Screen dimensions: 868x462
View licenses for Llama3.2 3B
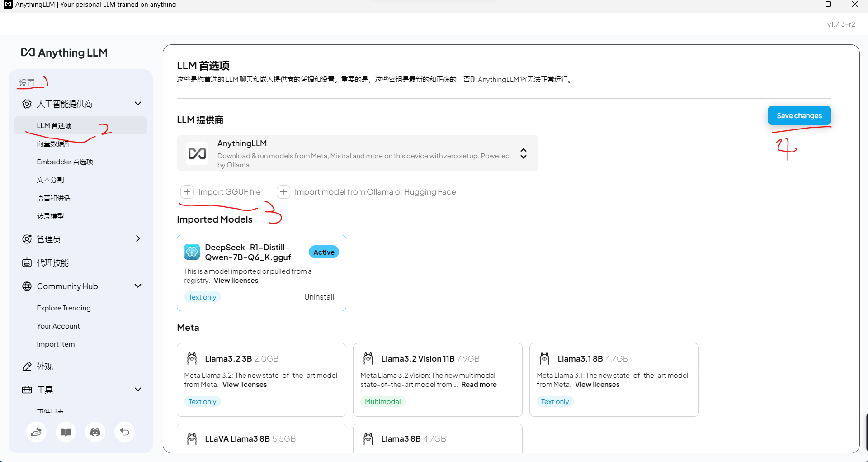point(245,385)
